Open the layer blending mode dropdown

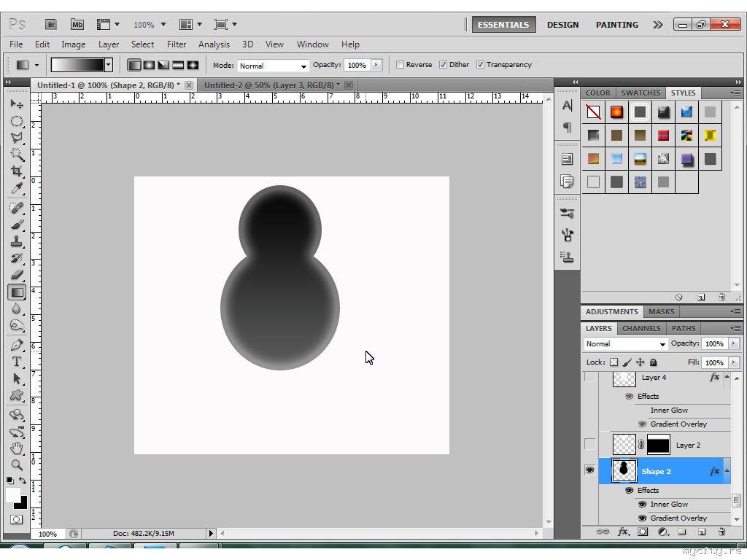pyautogui.click(x=626, y=344)
